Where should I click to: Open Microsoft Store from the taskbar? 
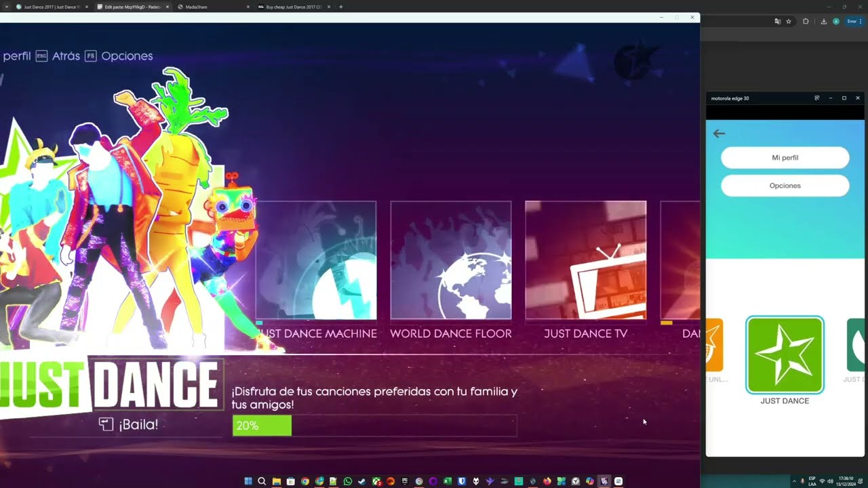click(291, 481)
